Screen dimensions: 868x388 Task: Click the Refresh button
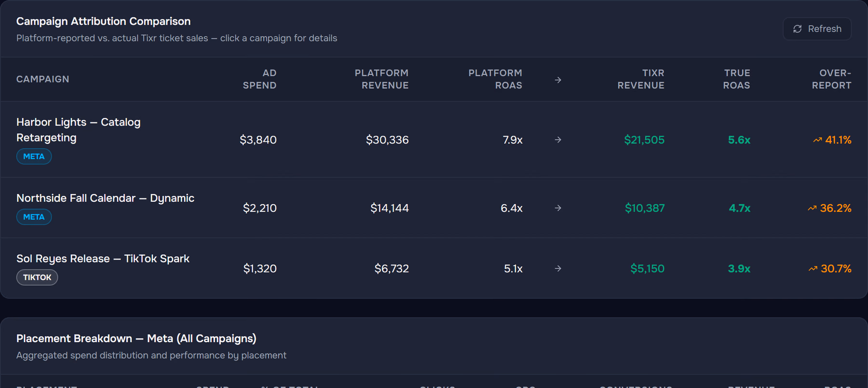tap(817, 29)
